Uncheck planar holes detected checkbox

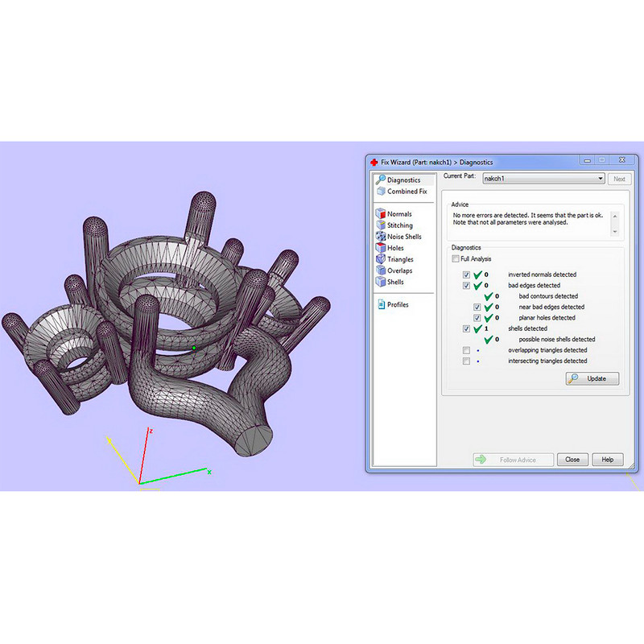point(477,318)
